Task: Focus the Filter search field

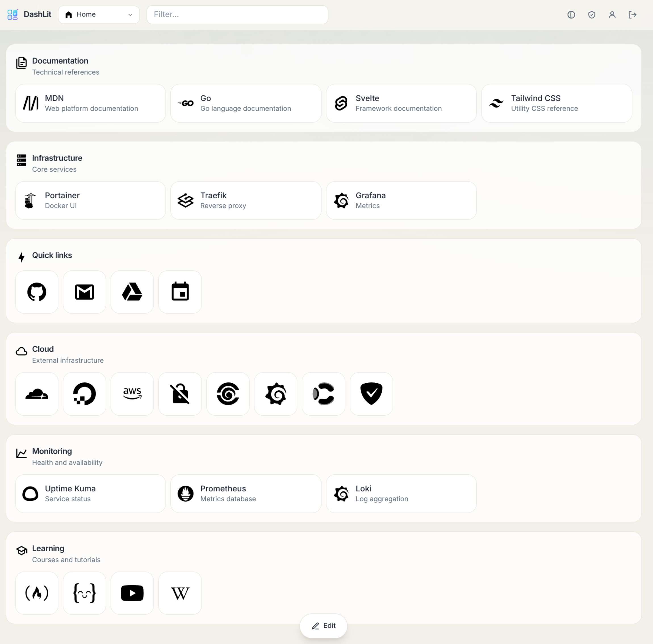Action: point(237,14)
